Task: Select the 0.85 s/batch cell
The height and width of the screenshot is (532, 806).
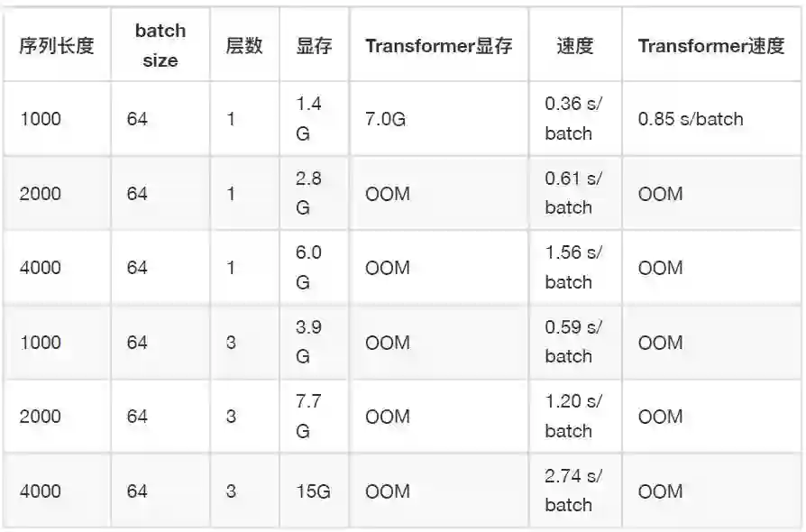Action: [x=690, y=118]
